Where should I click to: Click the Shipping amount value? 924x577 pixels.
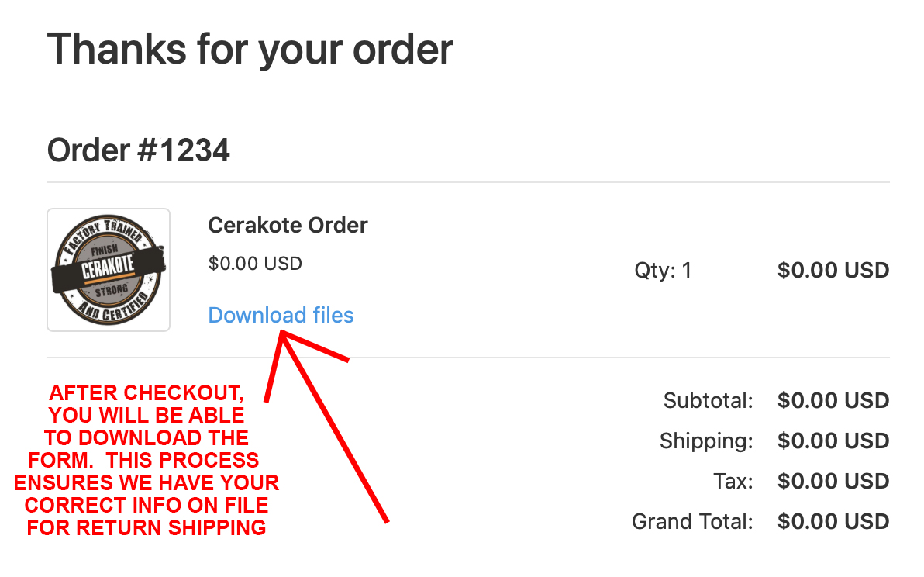(833, 441)
